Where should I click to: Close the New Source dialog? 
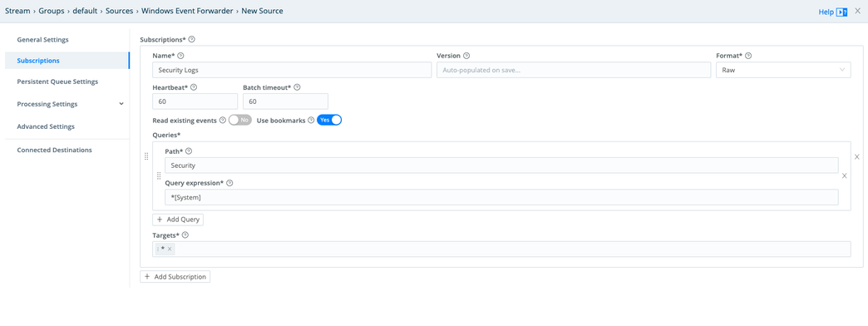click(857, 11)
